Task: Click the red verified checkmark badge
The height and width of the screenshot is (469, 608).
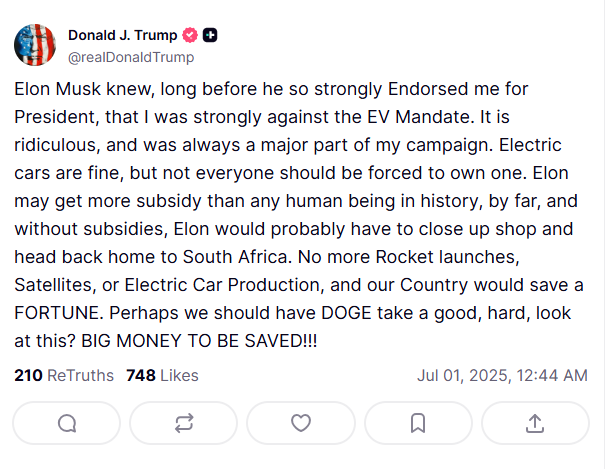Action: (190, 35)
